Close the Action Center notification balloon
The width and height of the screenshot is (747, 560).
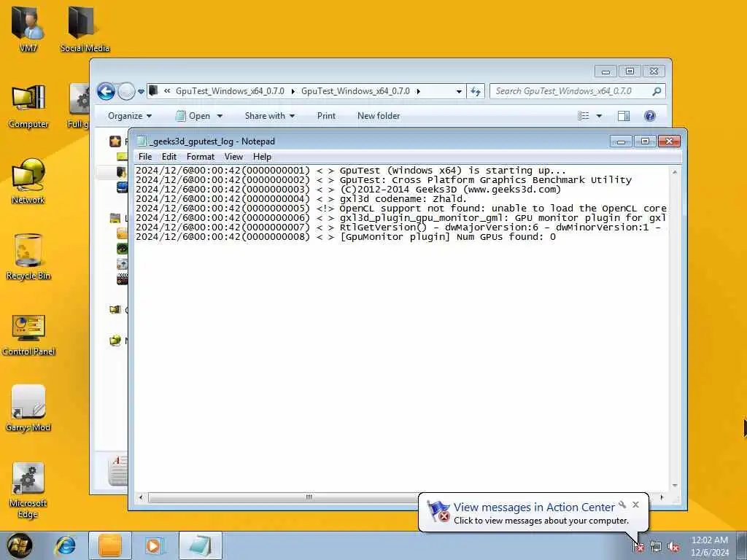635,505
